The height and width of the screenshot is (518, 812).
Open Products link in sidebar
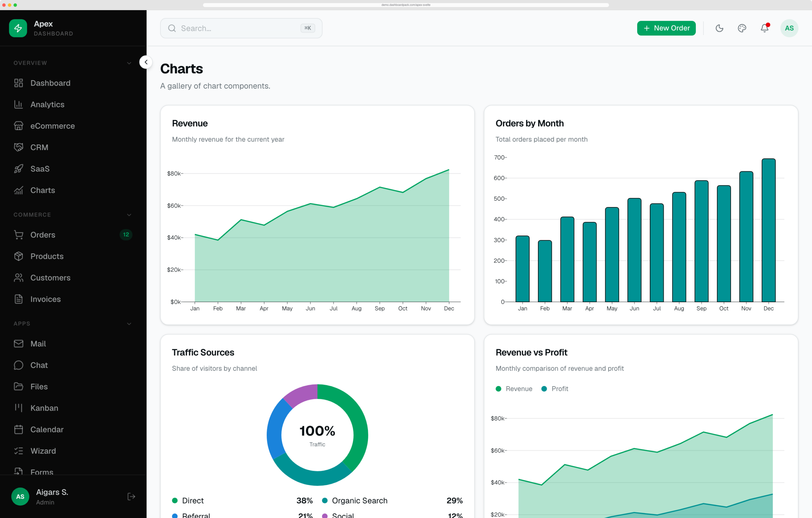tap(73, 256)
